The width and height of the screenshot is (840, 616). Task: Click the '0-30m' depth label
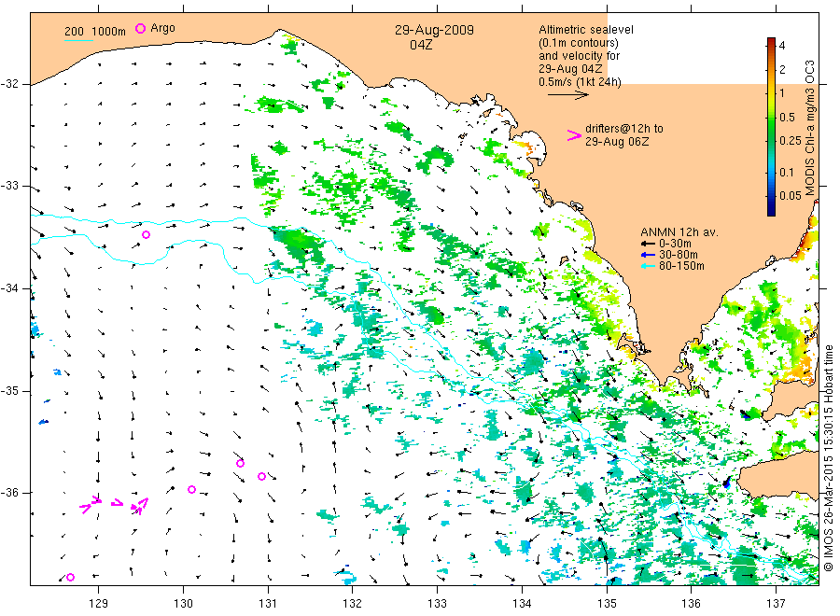coord(675,244)
